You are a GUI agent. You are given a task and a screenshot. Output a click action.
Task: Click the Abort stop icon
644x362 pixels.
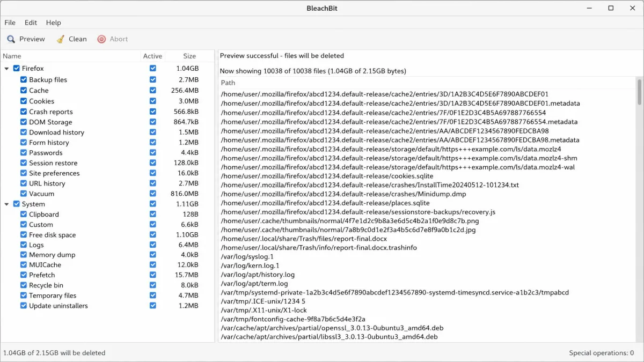click(101, 39)
